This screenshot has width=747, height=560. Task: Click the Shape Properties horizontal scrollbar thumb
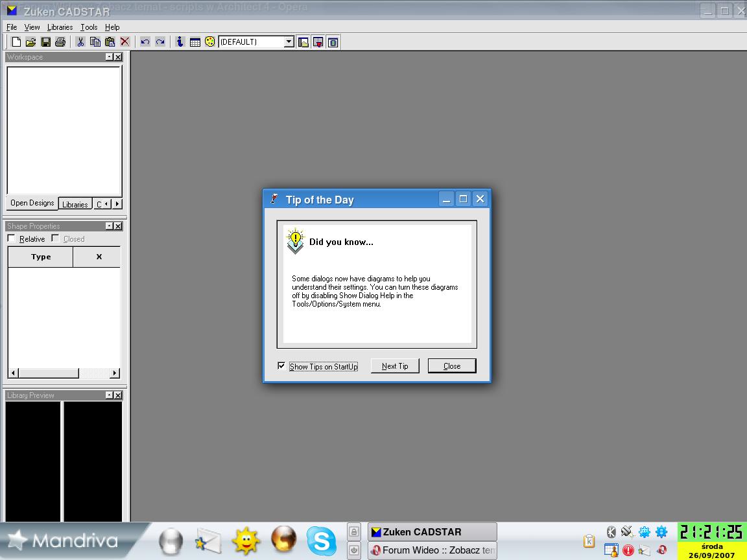click(x=49, y=373)
